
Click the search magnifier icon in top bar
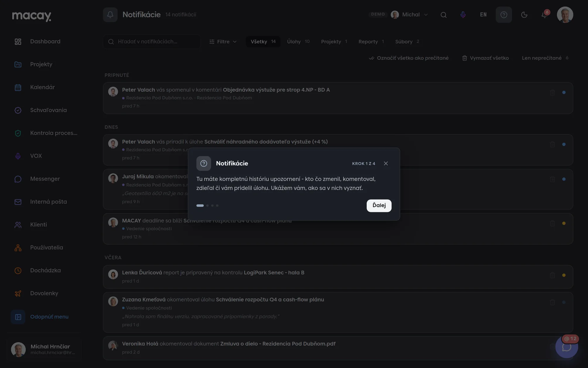click(x=444, y=15)
